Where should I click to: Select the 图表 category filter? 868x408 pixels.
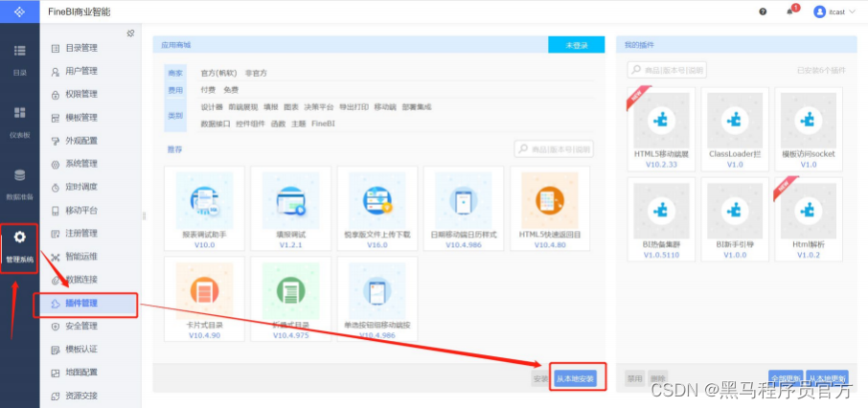(x=291, y=107)
